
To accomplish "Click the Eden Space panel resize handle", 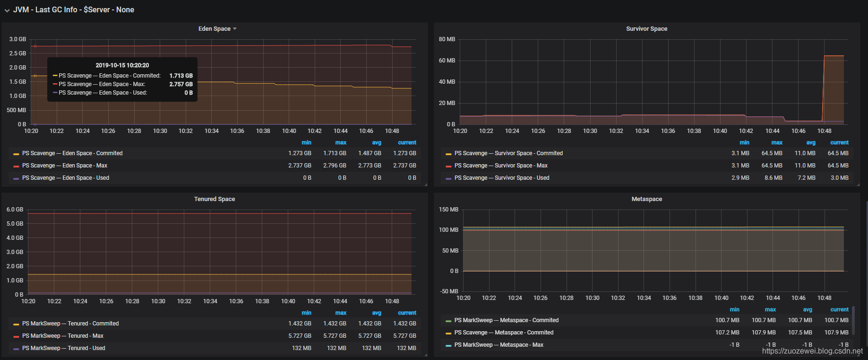I will 426,184.
